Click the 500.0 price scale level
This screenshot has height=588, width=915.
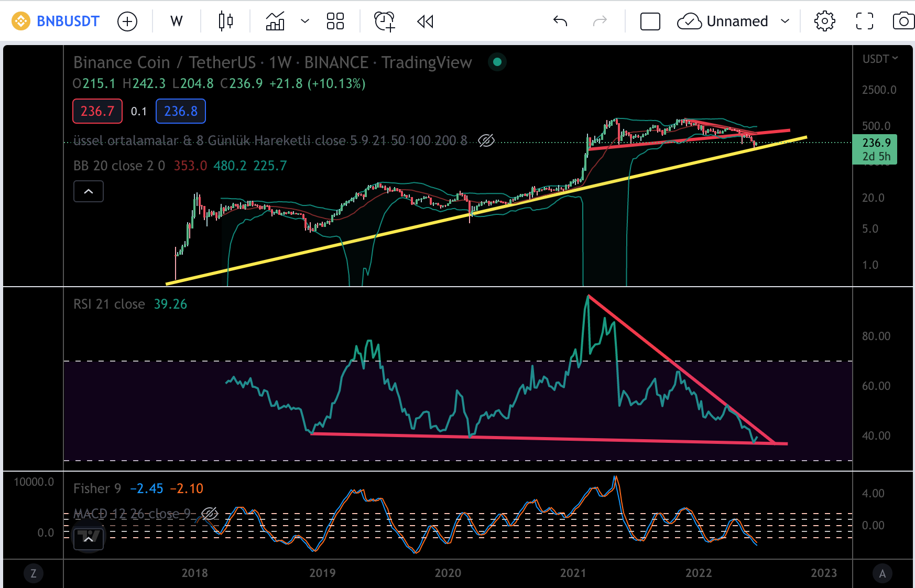point(876,126)
